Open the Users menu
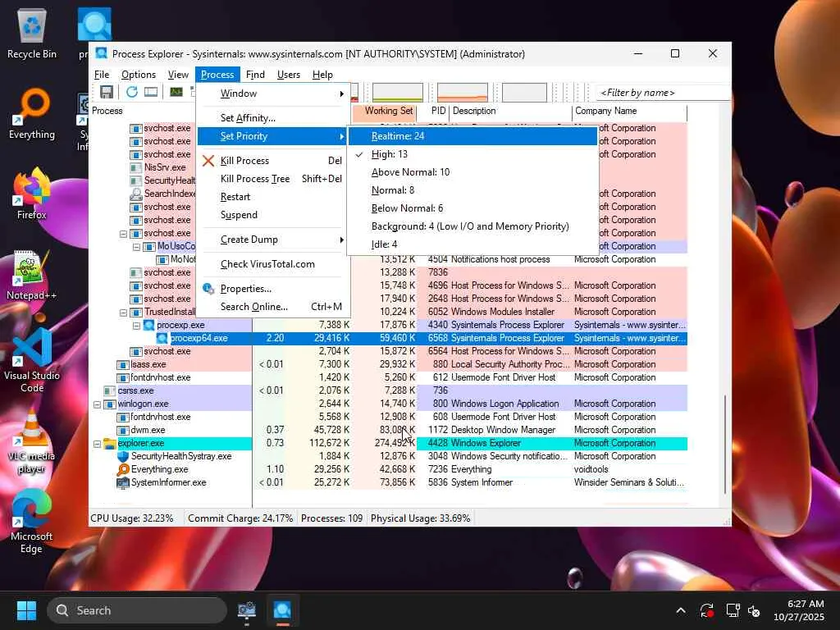 click(288, 75)
